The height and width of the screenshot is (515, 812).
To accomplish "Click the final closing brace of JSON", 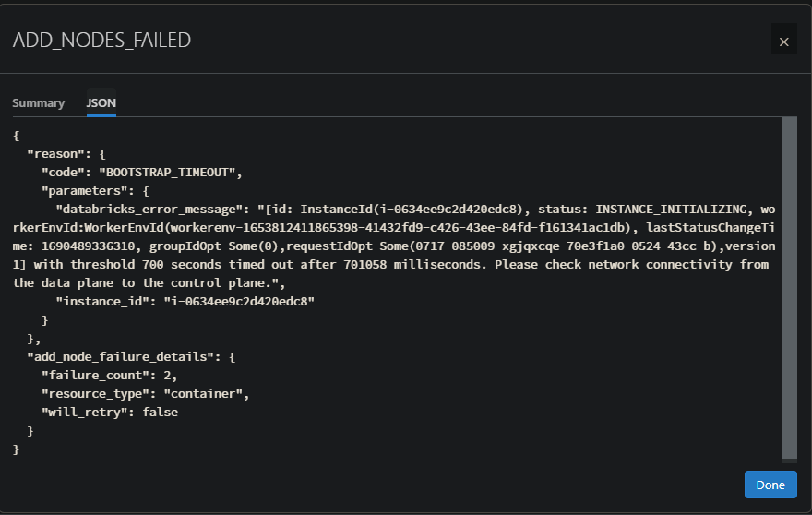I will coord(16,449).
